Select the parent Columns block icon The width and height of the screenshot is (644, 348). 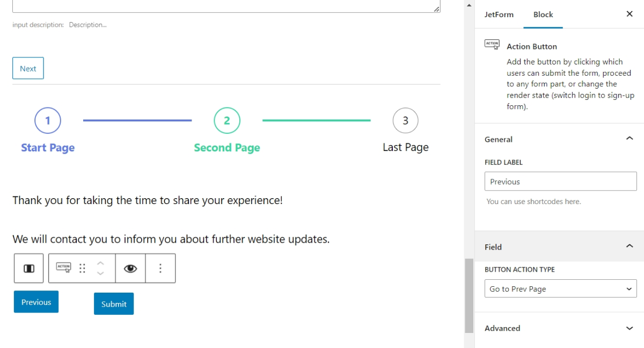click(x=29, y=268)
